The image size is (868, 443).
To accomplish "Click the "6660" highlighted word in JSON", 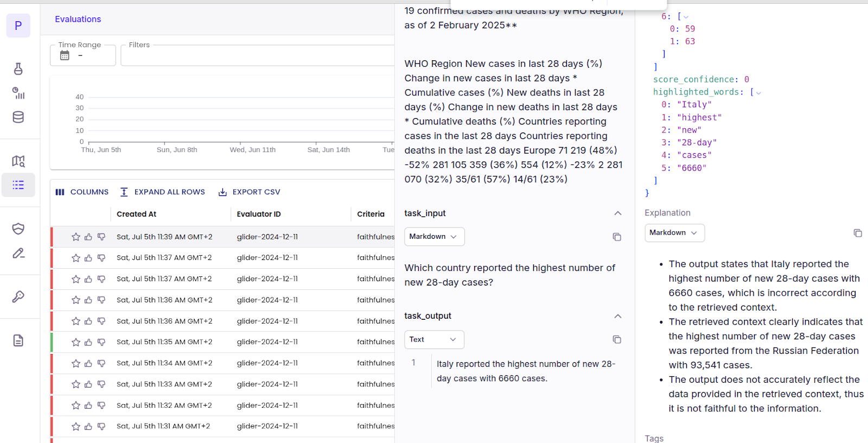I will click(692, 168).
